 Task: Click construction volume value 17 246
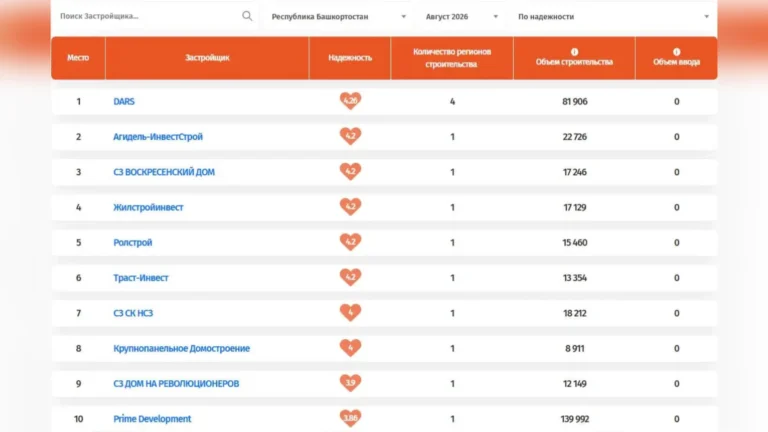coord(575,172)
